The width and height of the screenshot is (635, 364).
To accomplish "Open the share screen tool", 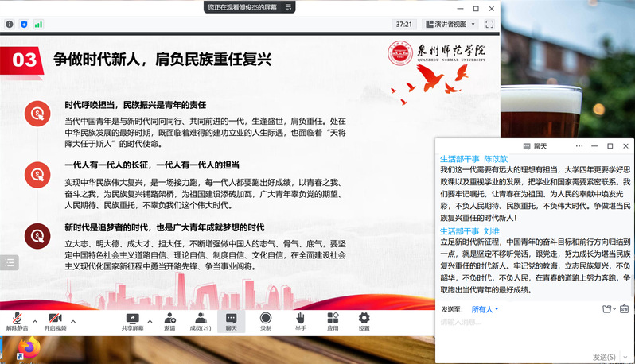I will tap(132, 319).
